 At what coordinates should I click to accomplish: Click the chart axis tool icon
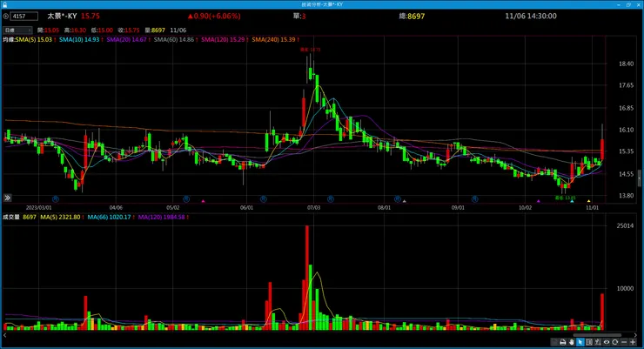[598, 342]
